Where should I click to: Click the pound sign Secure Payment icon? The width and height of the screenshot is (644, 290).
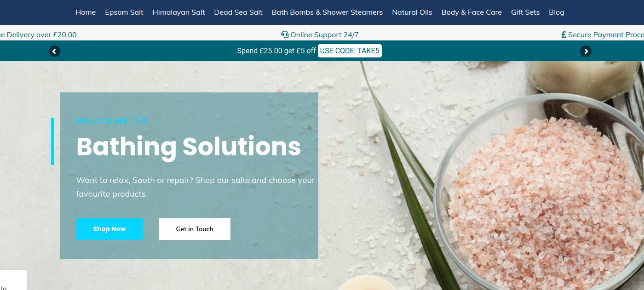564,34
